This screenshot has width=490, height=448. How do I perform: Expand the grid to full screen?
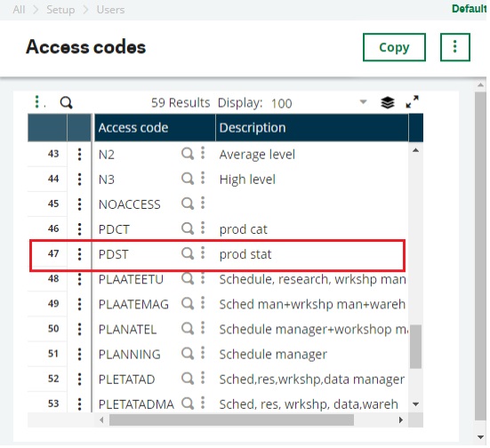tap(412, 102)
